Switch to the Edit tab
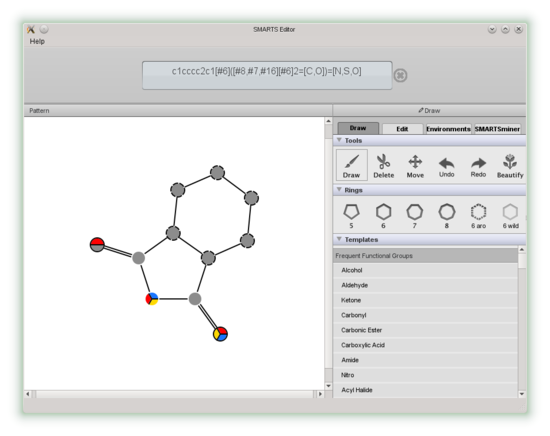Viewport: 550px width, 436px height. tap(402, 129)
